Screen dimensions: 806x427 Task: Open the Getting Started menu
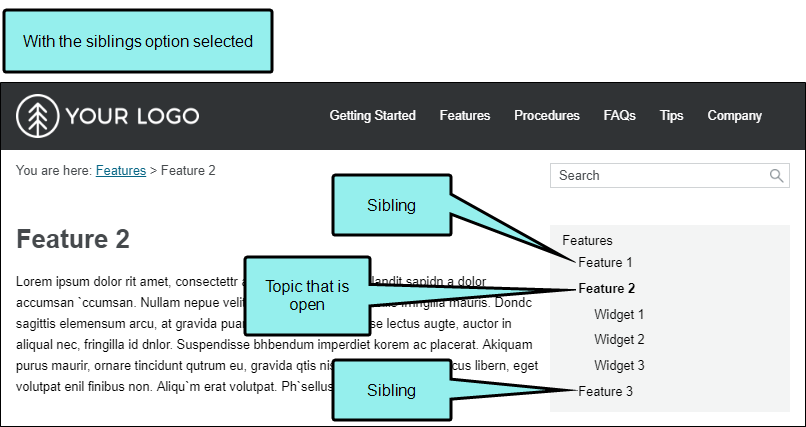(x=373, y=116)
